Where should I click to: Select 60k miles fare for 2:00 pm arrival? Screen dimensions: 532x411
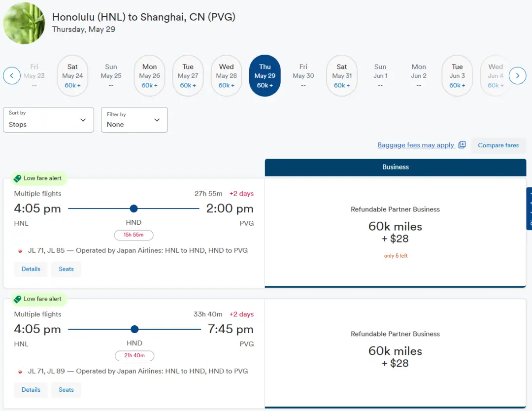point(395,233)
